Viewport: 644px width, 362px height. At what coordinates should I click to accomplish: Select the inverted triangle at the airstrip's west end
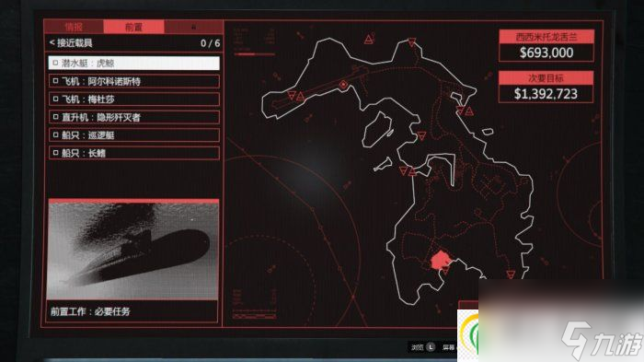[x=292, y=96]
